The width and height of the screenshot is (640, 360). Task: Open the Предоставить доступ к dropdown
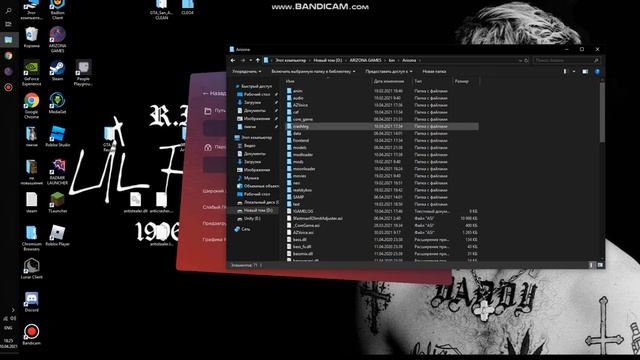(389, 71)
